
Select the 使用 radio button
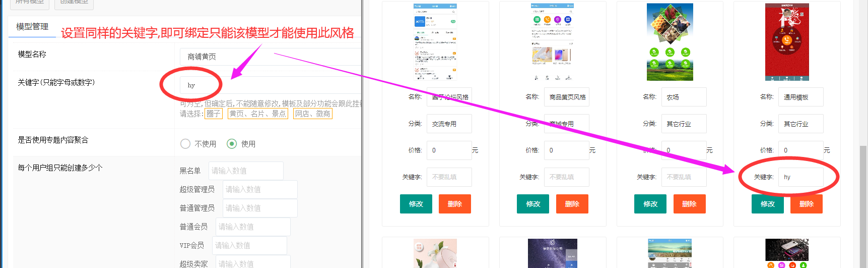(x=232, y=144)
